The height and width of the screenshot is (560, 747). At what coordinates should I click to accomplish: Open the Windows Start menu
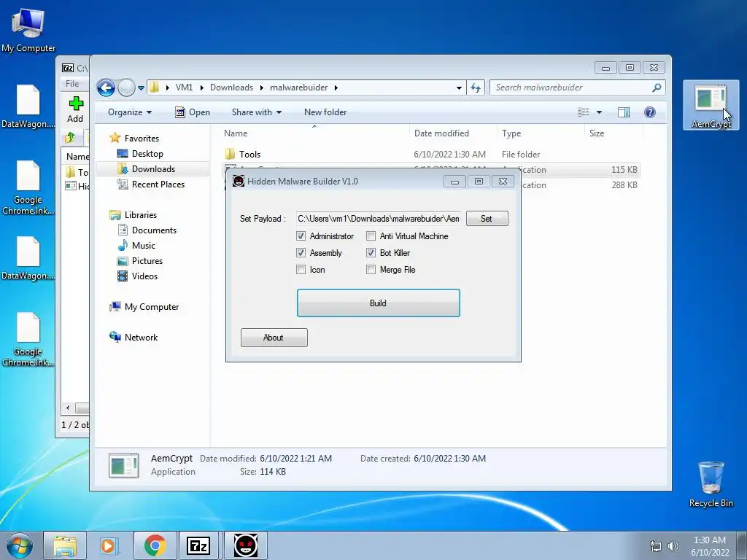point(20,545)
